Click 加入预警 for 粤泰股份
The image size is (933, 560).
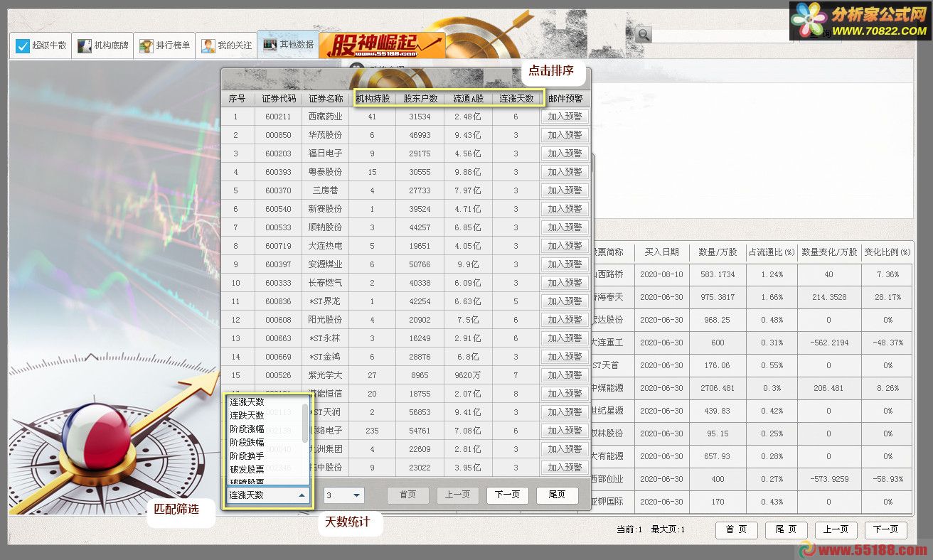[x=565, y=172]
